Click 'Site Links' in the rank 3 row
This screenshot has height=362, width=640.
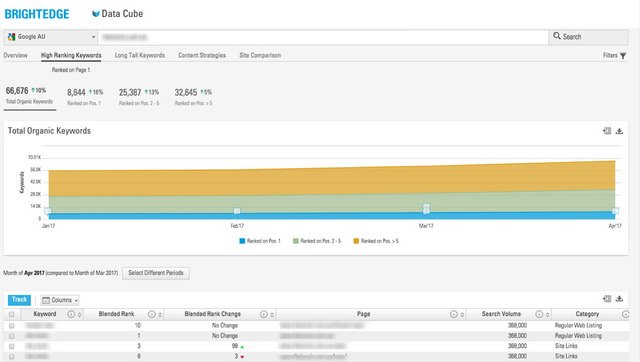pos(566,346)
